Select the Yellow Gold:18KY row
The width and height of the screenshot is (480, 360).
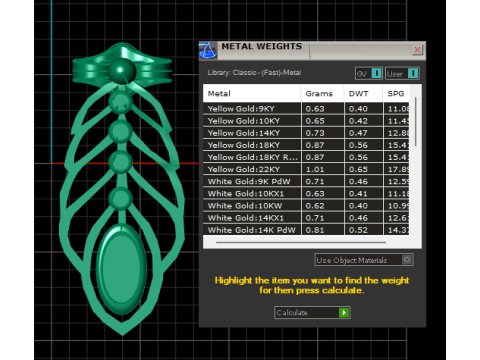(306, 145)
